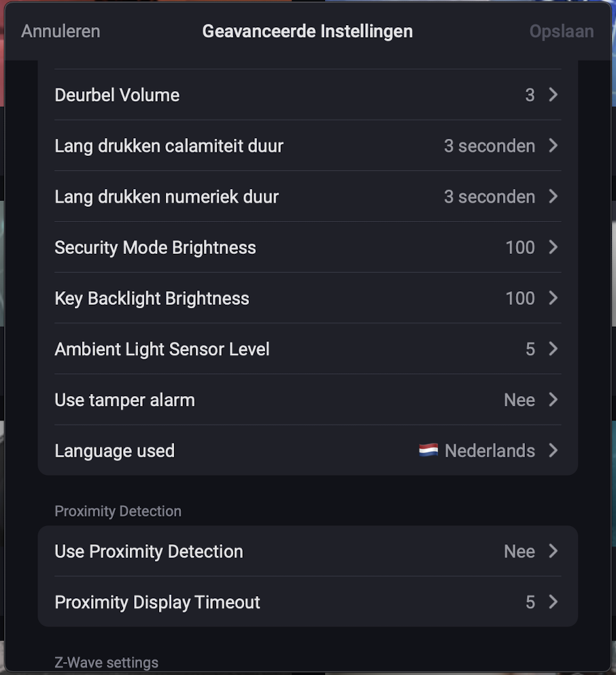Click the Proximity Display Timeout chevron
The height and width of the screenshot is (675, 616).
click(553, 602)
